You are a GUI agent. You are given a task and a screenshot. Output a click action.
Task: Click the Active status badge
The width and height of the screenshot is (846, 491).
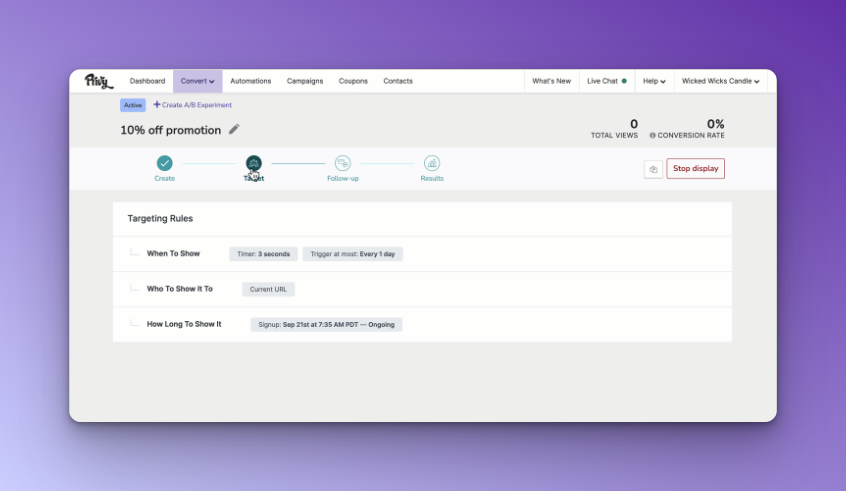[x=133, y=105]
